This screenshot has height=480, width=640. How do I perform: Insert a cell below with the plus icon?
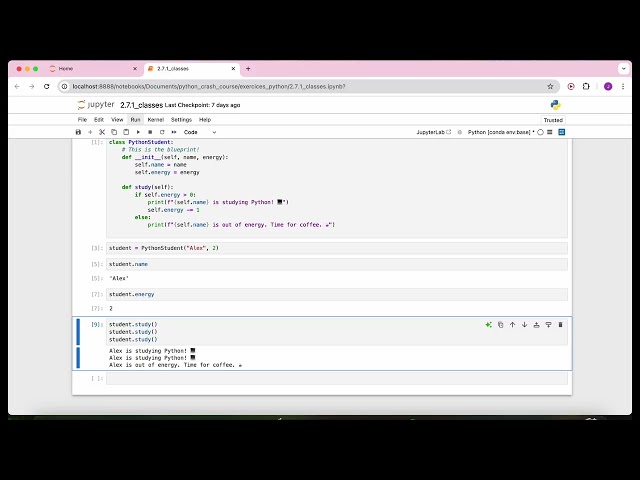(x=90, y=132)
